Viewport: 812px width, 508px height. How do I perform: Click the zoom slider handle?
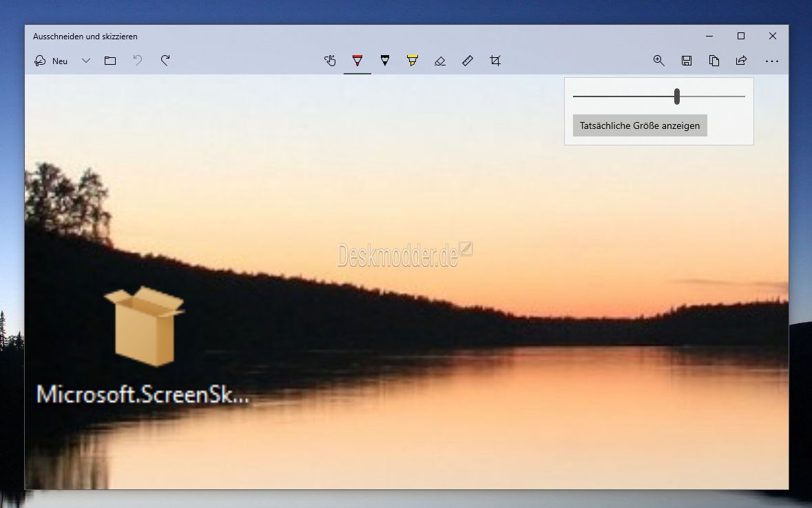pyautogui.click(x=677, y=96)
